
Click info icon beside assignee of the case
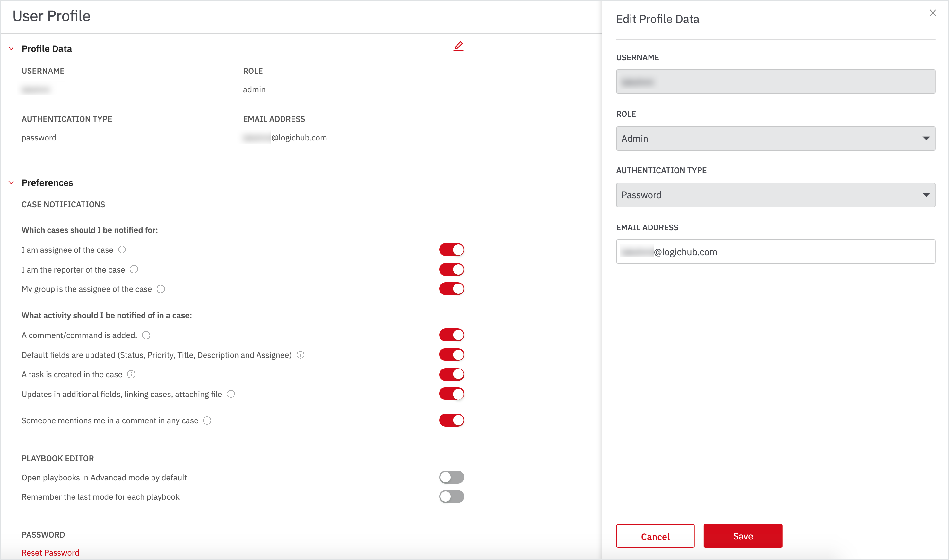(x=122, y=250)
